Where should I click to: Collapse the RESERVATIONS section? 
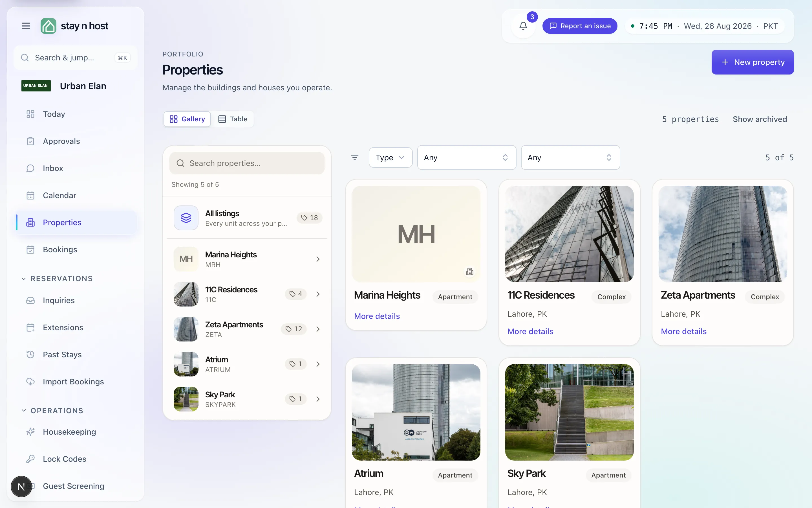[x=57, y=279]
